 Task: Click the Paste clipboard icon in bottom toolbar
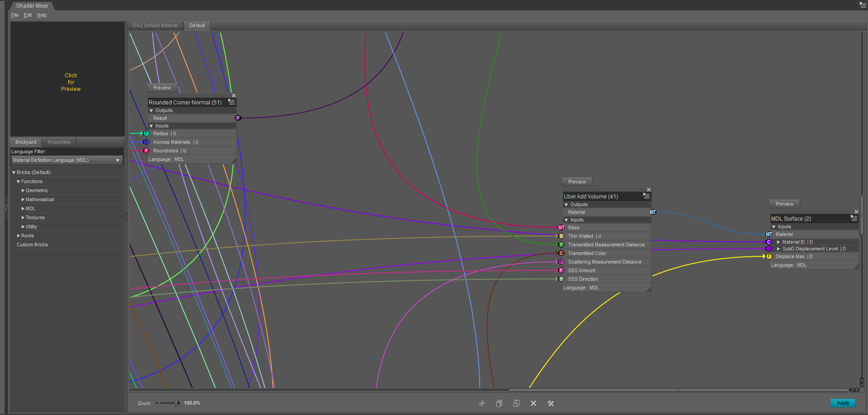[516, 403]
